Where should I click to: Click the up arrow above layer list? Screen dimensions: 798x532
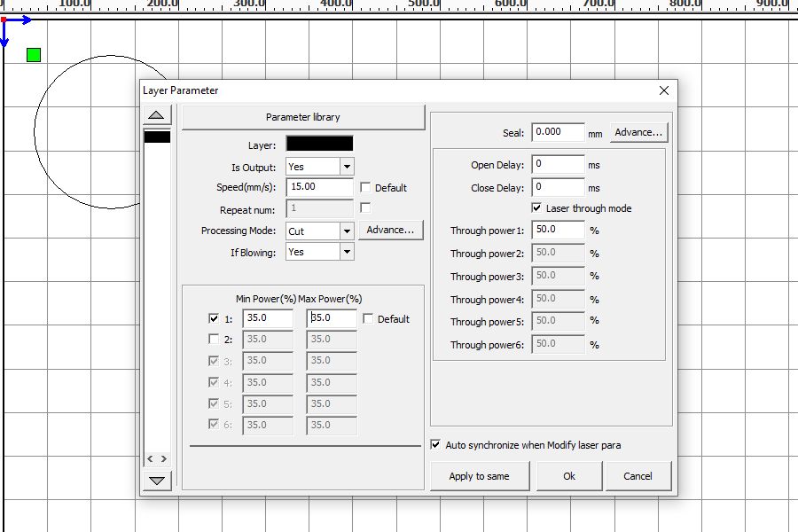157,115
